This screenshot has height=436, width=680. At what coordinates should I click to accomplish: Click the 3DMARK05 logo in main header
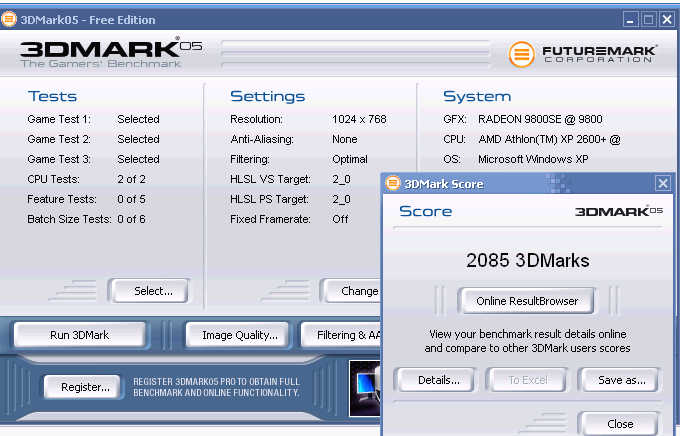[x=111, y=48]
